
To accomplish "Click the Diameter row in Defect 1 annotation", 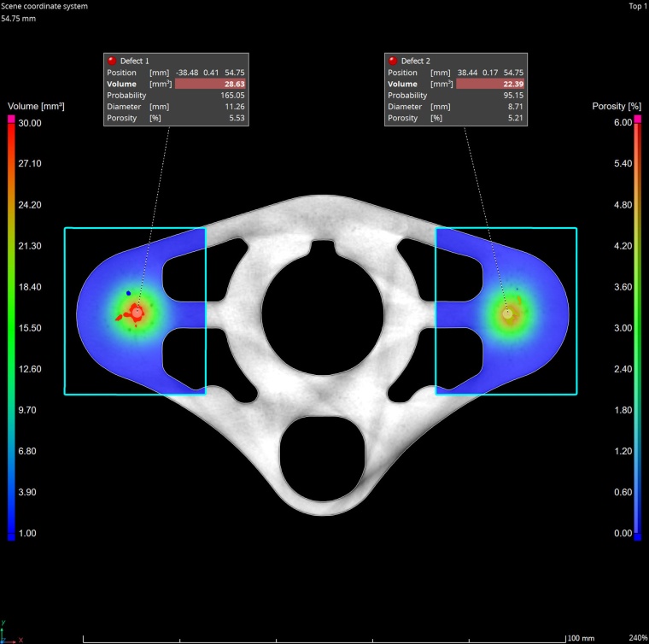I will tap(177, 107).
